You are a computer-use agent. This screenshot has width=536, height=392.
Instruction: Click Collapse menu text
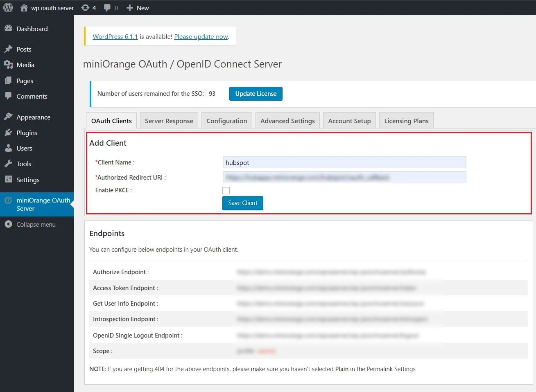(36, 224)
